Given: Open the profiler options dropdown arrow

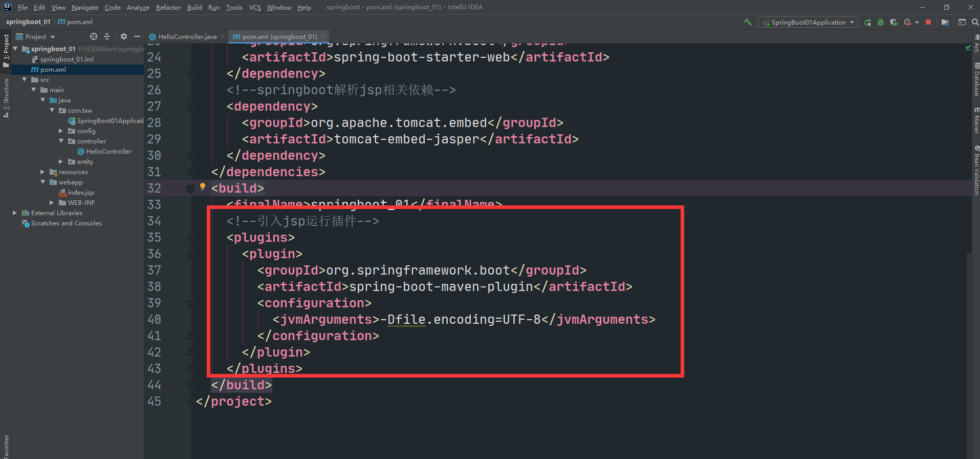Looking at the screenshot, I should pyautogui.click(x=917, y=22).
